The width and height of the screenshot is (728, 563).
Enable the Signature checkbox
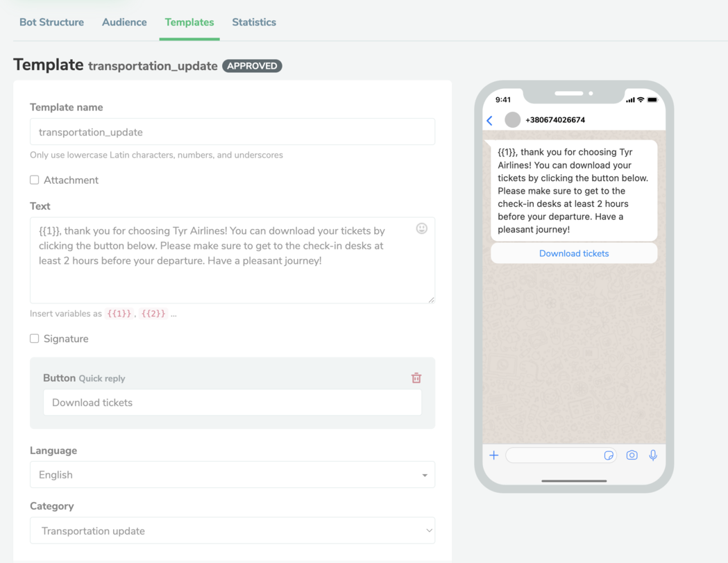(x=35, y=339)
